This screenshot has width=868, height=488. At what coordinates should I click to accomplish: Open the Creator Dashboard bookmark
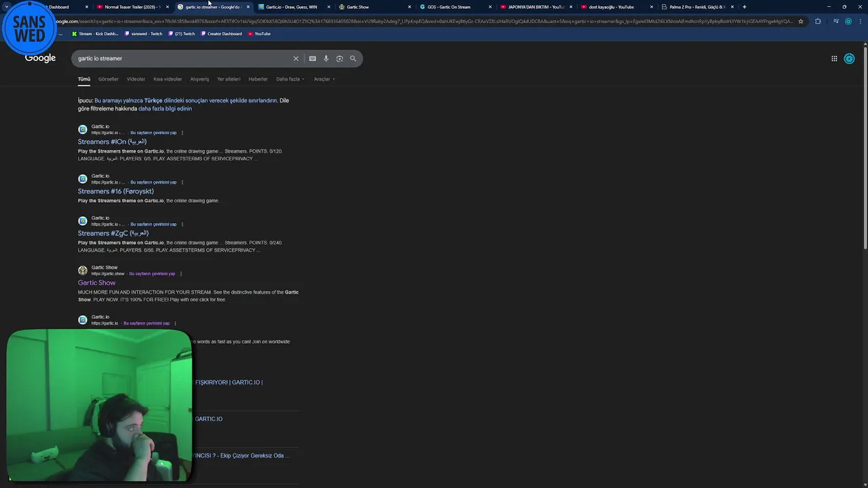coord(222,34)
